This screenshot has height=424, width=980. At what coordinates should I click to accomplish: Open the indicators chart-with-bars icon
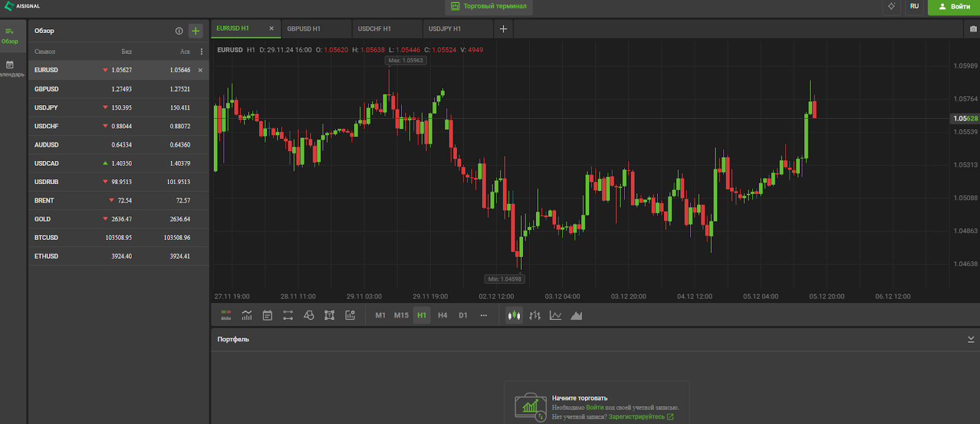(x=247, y=316)
